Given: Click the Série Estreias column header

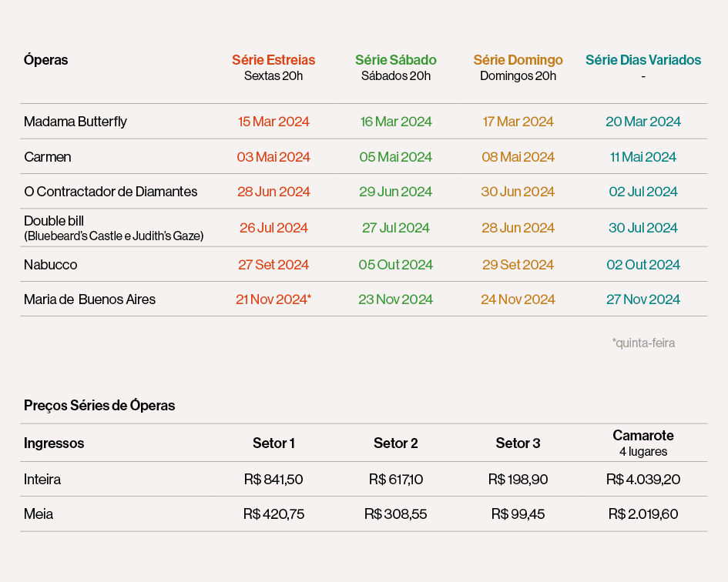Looking at the screenshot, I should 273,60.
